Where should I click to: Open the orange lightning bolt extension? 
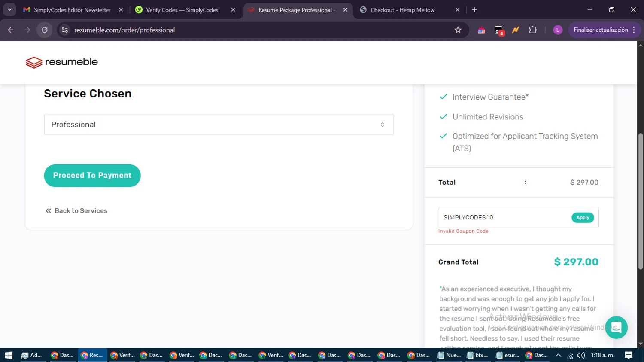click(516, 30)
